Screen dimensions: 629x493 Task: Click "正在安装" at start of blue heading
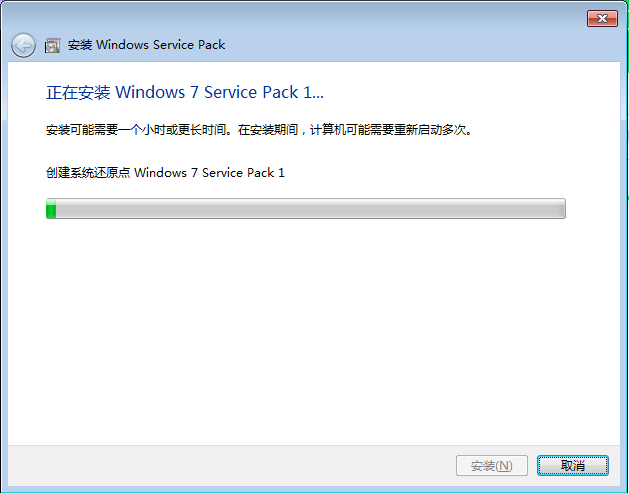click(x=78, y=92)
